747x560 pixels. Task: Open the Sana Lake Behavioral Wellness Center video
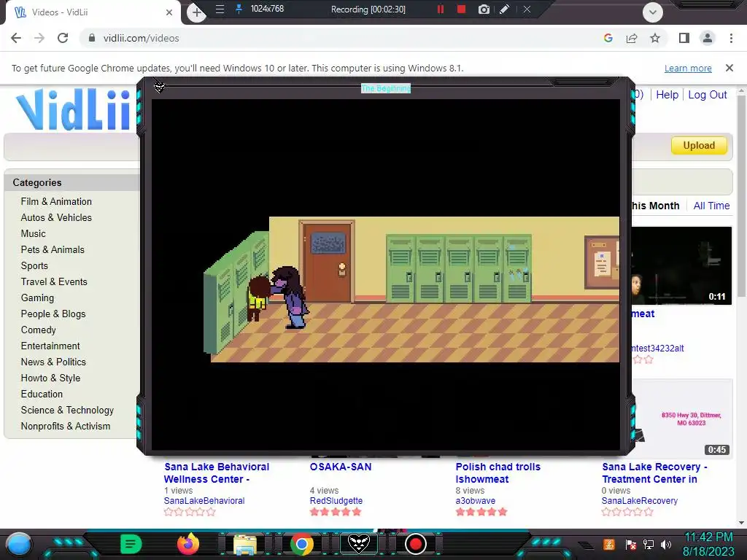(x=216, y=472)
